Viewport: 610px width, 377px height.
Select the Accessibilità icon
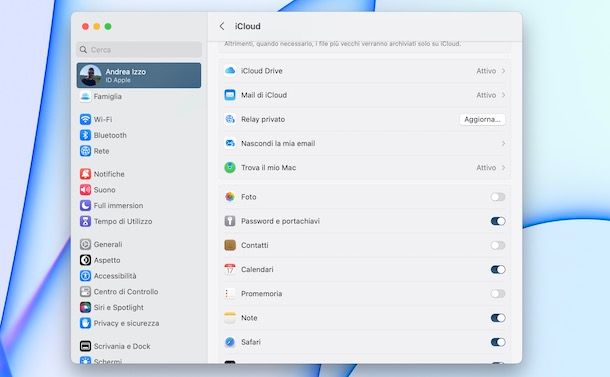[x=85, y=276]
